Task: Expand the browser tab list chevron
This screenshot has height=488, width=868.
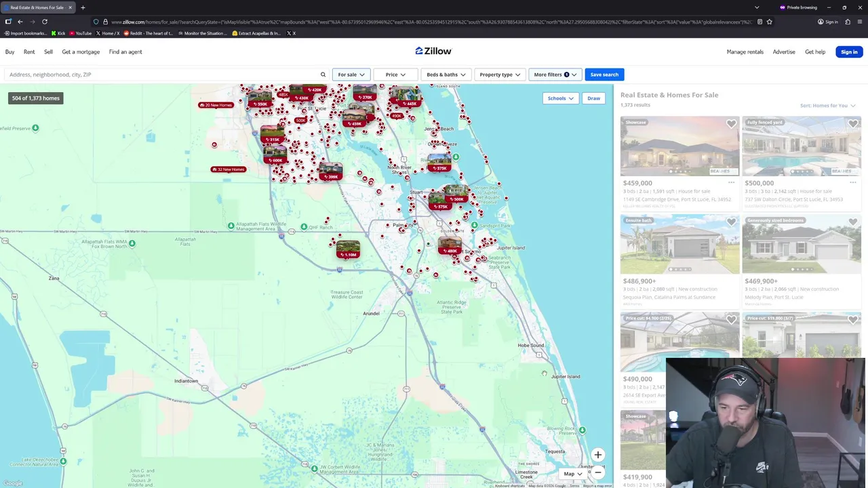Action: tap(757, 7)
